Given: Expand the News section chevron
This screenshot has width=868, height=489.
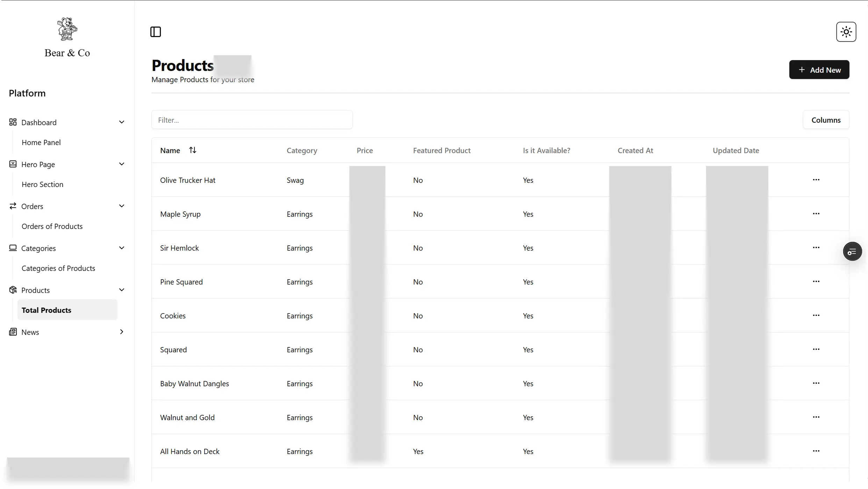Looking at the screenshot, I should 122,332.
